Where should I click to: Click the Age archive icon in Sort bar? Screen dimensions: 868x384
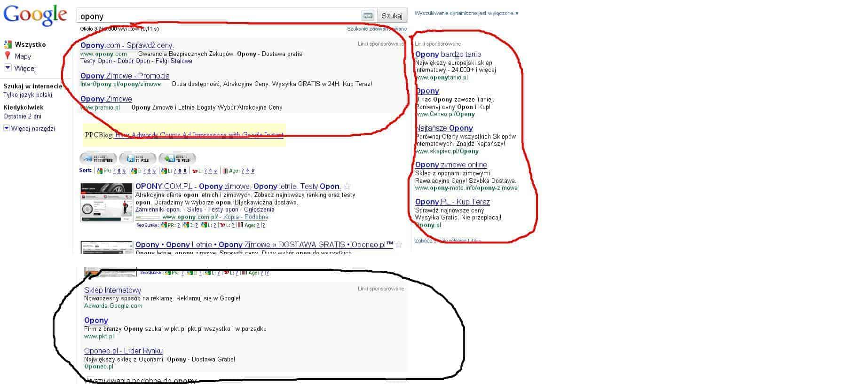[x=225, y=171]
